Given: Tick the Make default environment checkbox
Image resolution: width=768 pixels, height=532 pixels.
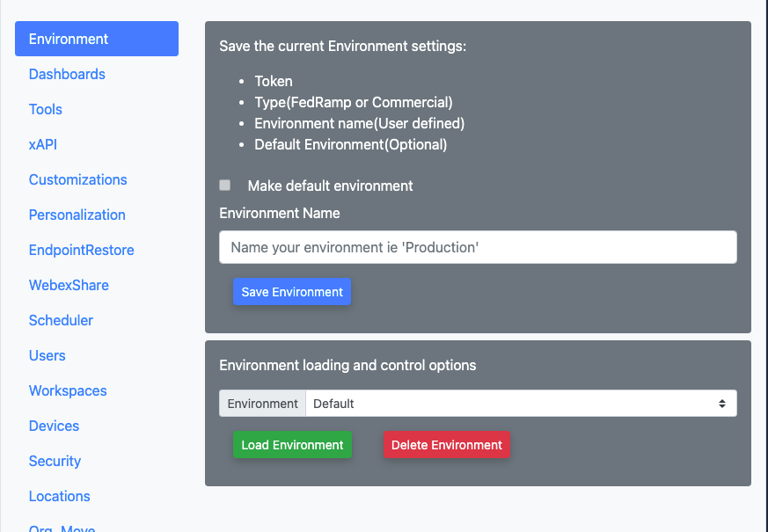Looking at the screenshot, I should (225, 186).
